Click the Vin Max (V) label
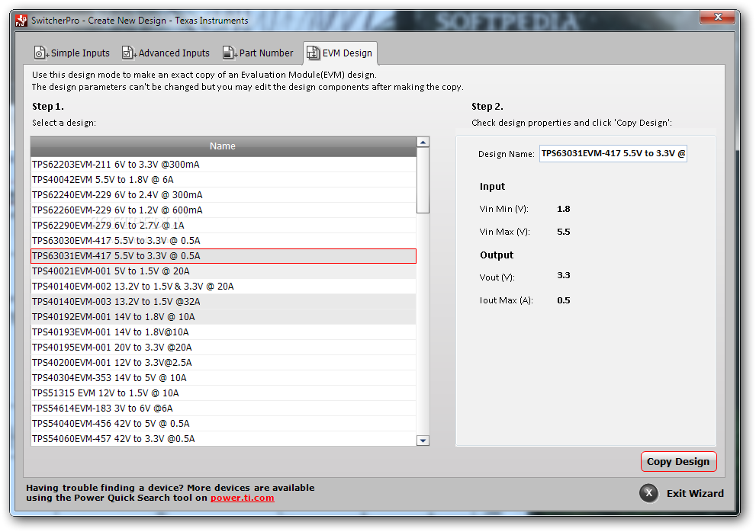Viewport: 756px width, 532px height. tap(504, 232)
